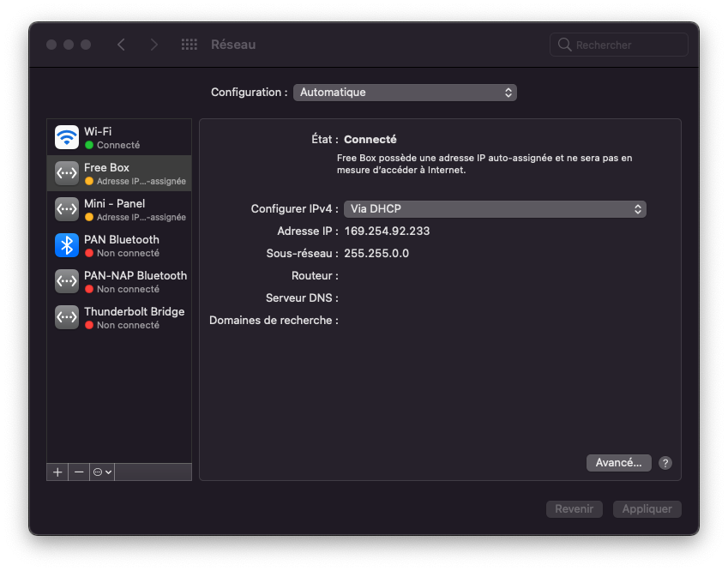Click the green Wi-Fi status dot

[x=89, y=145]
